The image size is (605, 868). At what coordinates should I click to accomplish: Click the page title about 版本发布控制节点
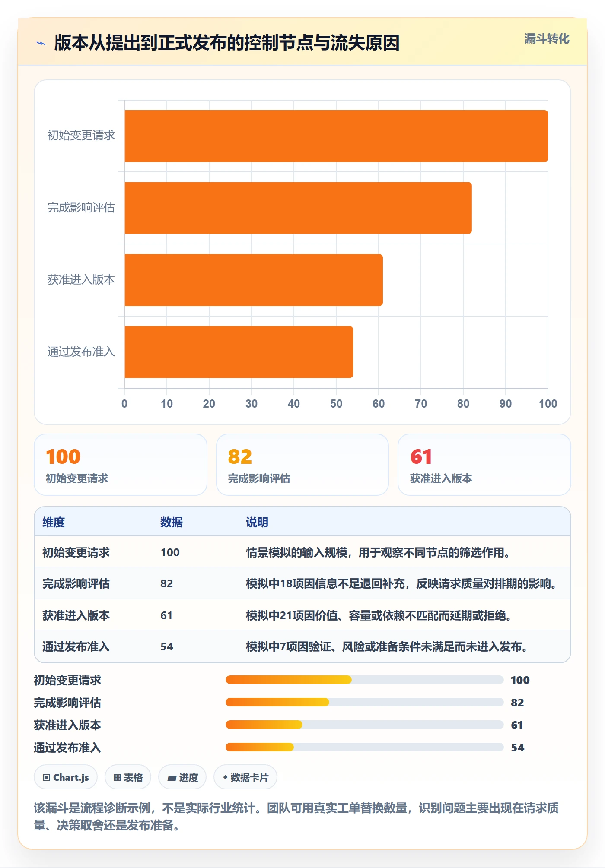click(x=227, y=43)
